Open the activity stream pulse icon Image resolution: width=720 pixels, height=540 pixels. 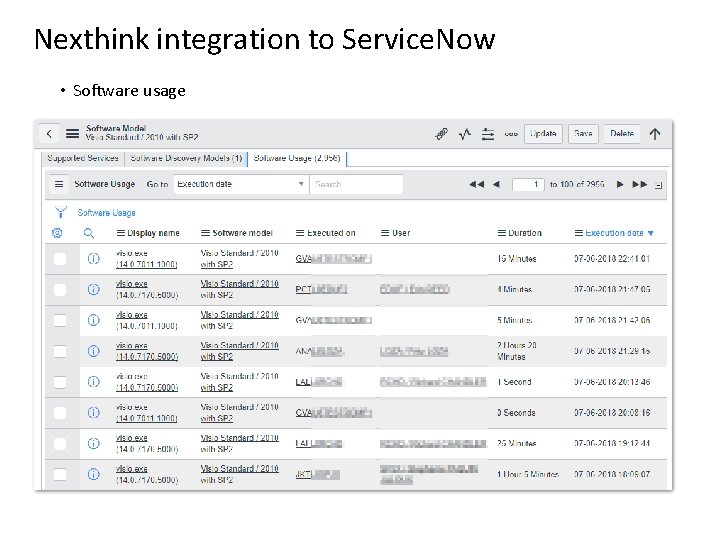[465, 134]
